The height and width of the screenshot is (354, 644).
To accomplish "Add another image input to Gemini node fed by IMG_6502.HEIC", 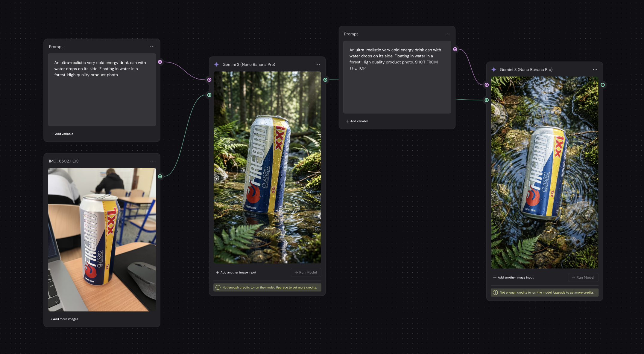I will (236, 272).
